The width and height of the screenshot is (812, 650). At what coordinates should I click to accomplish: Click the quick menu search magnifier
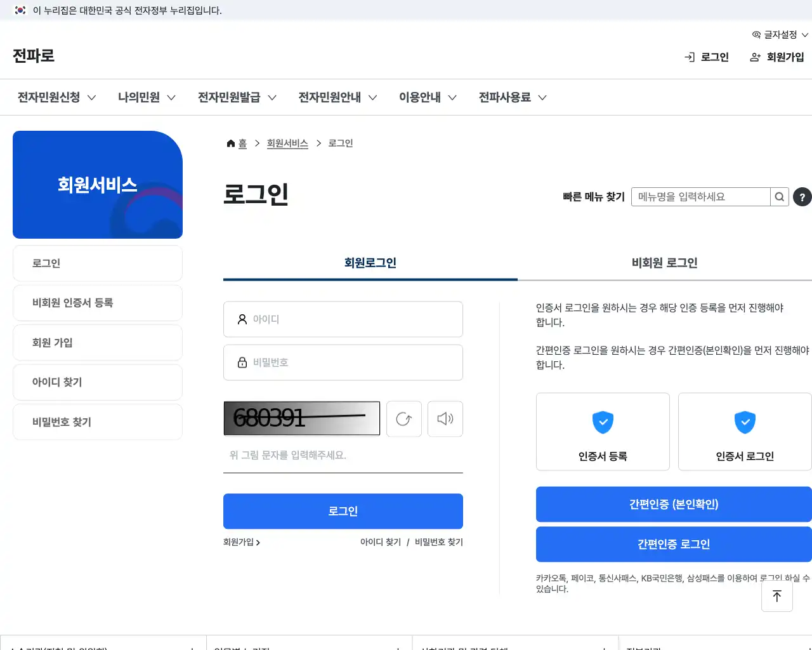(x=780, y=197)
